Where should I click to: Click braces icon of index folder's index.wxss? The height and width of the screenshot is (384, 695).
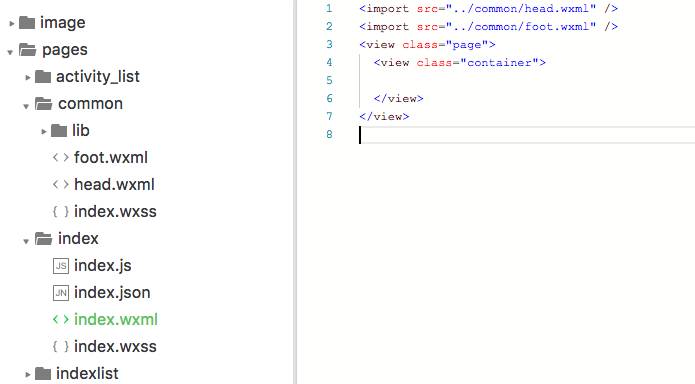coord(61,346)
